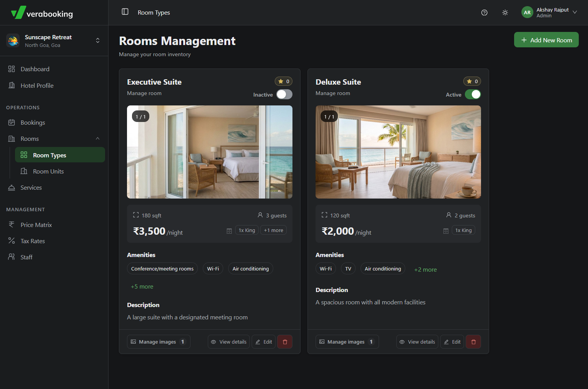Switch theme with the sun icon

click(x=505, y=13)
